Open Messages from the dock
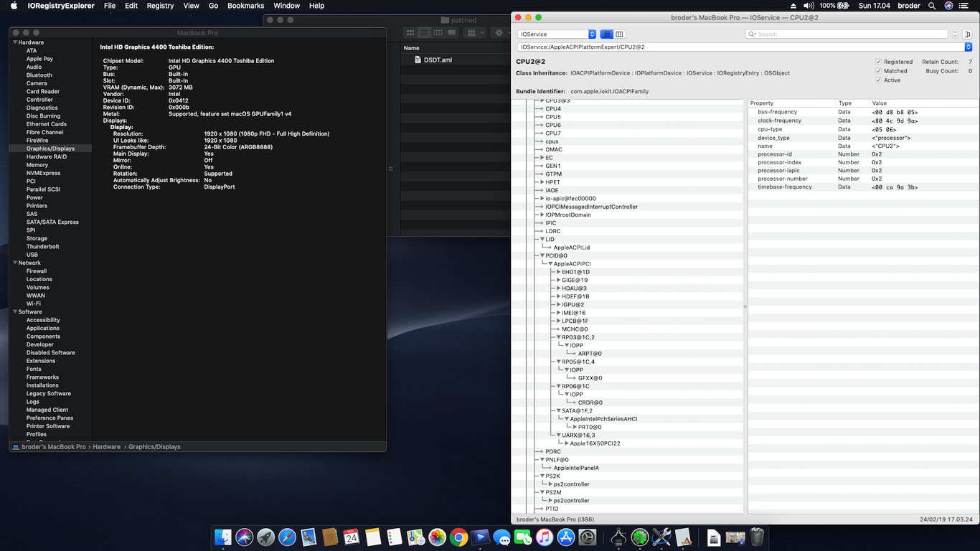This screenshot has height=551, width=980. [x=501, y=537]
